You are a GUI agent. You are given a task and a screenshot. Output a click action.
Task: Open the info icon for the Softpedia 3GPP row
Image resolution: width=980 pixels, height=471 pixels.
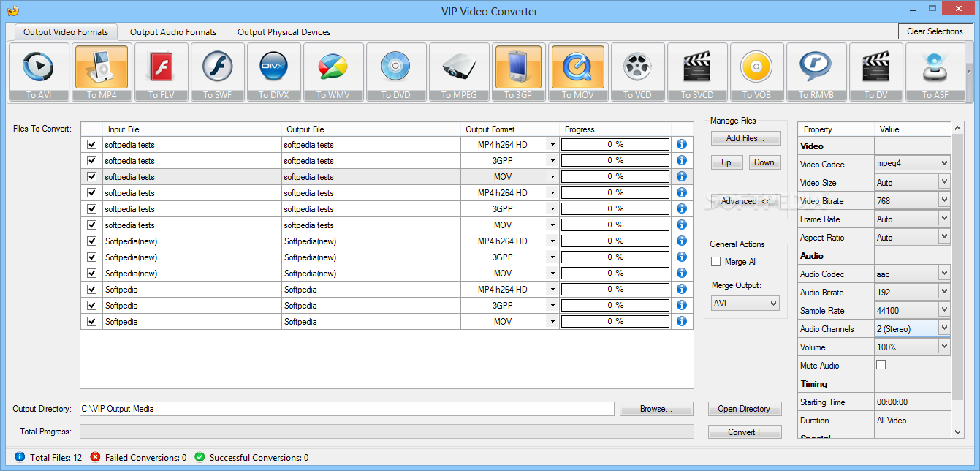point(682,305)
